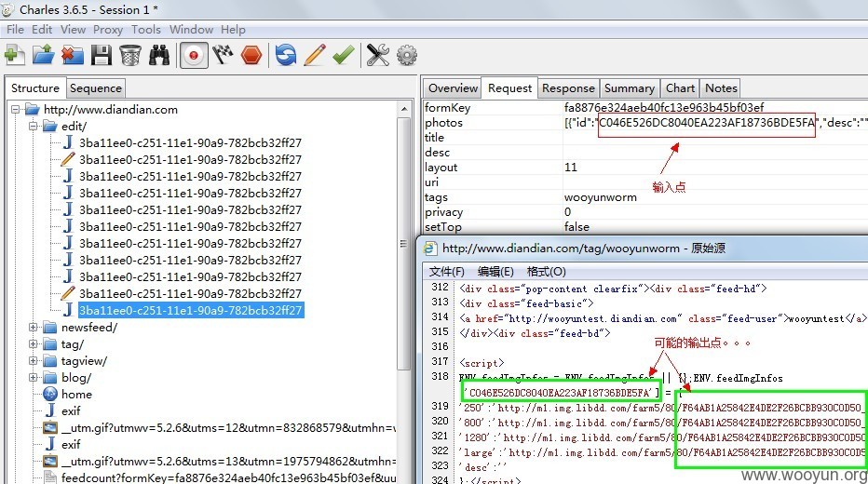Screen dimensions: 868x484
Task: Click the Edit request pencil icon
Action: (315, 55)
